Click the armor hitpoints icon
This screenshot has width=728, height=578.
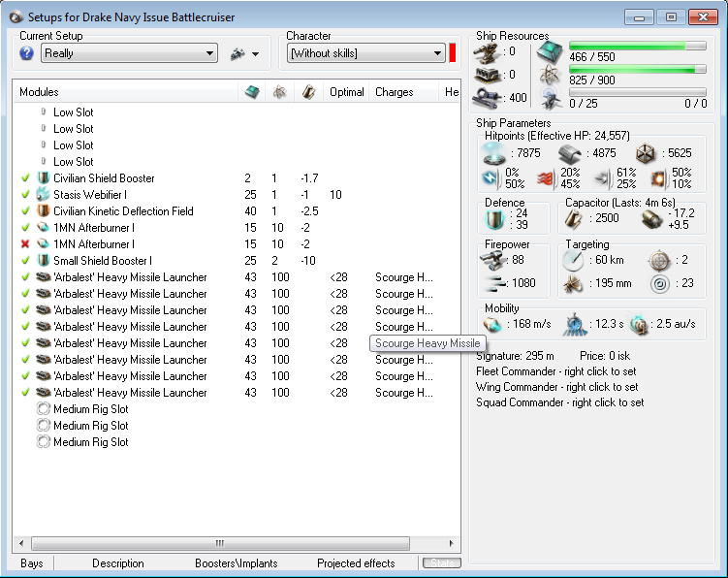(x=570, y=154)
